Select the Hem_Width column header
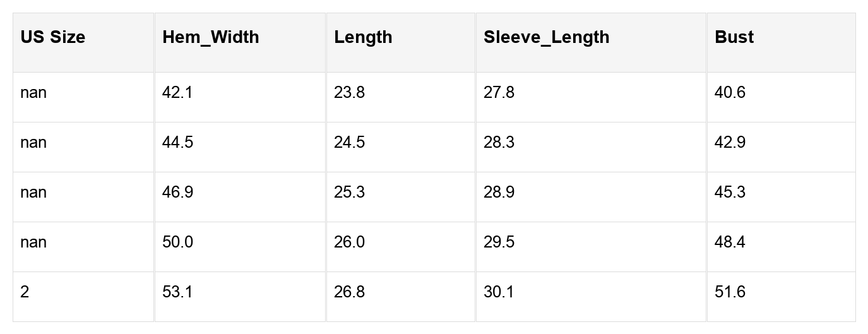868x334 pixels. (210, 37)
